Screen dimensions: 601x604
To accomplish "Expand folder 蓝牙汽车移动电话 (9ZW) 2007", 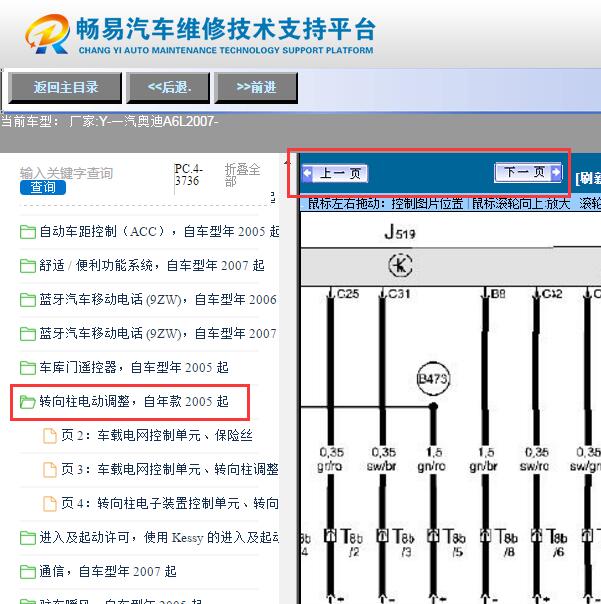I will (158, 333).
